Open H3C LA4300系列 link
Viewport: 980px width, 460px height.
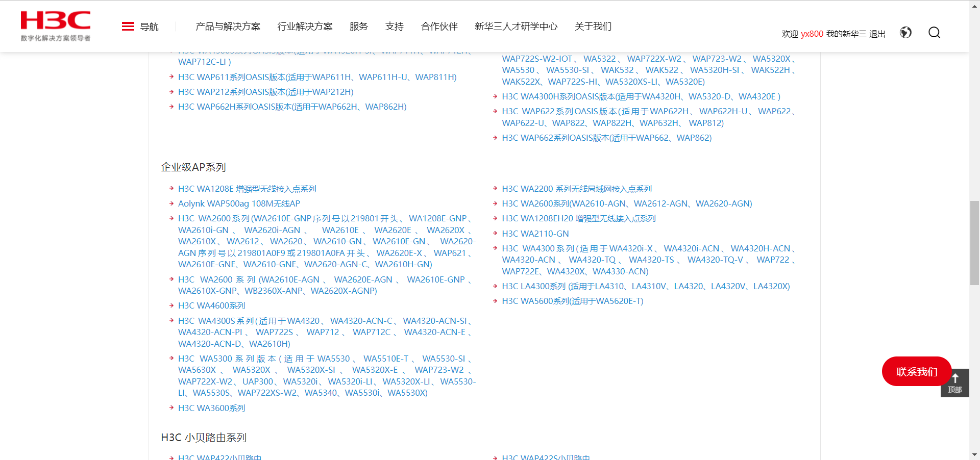(646, 286)
